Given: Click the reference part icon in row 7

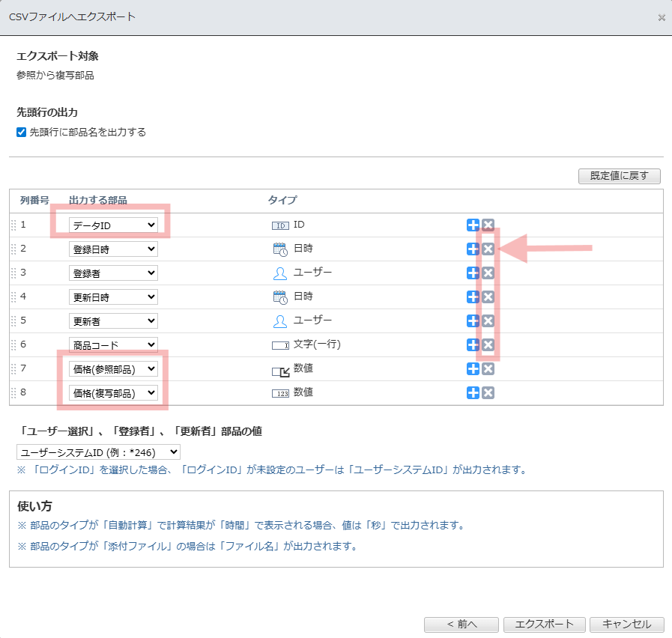Looking at the screenshot, I should coord(281,371).
